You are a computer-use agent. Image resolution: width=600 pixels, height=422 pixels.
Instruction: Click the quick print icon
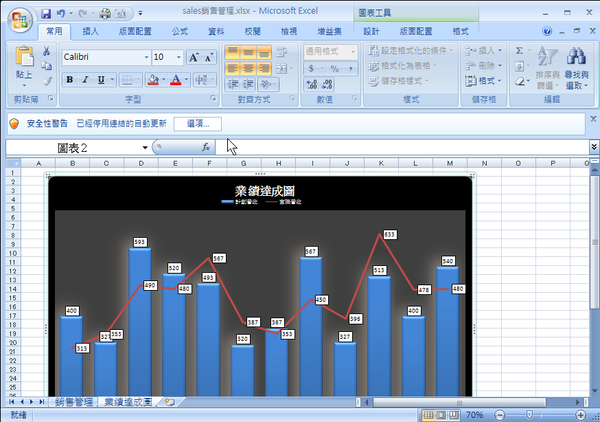click(x=105, y=14)
